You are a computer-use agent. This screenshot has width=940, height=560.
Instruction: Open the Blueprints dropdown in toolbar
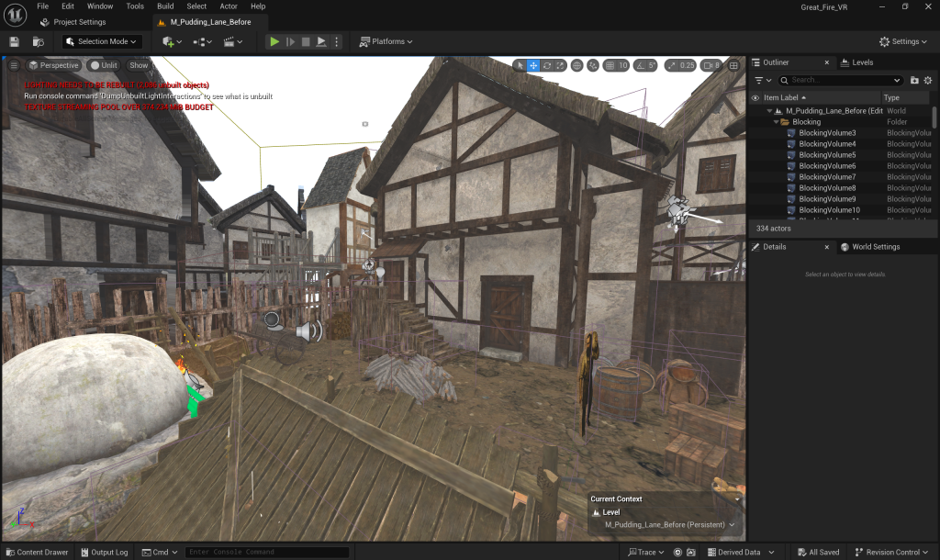202,42
